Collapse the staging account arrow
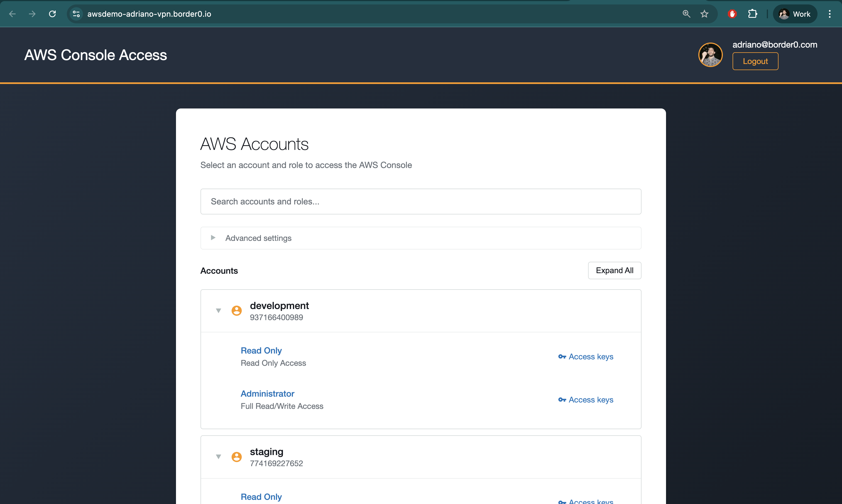The width and height of the screenshot is (842, 504). [219, 457]
